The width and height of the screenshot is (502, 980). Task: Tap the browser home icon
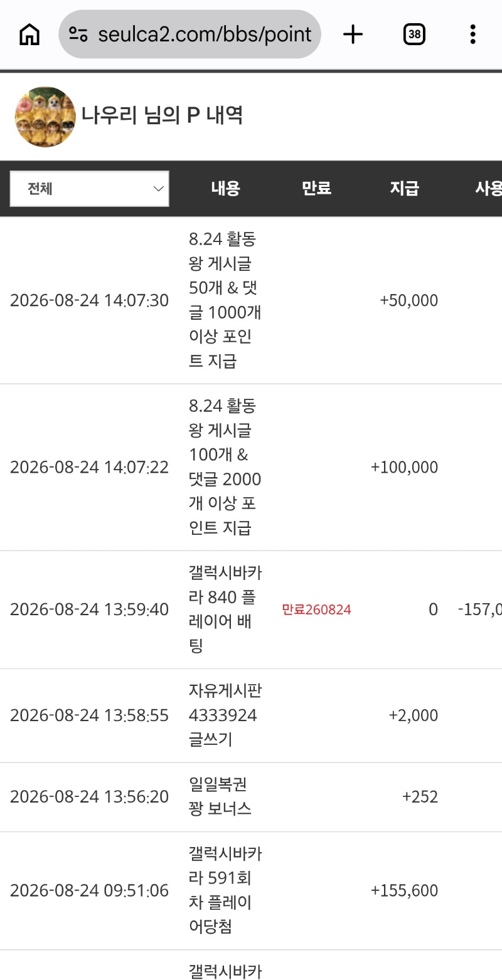pos(29,34)
